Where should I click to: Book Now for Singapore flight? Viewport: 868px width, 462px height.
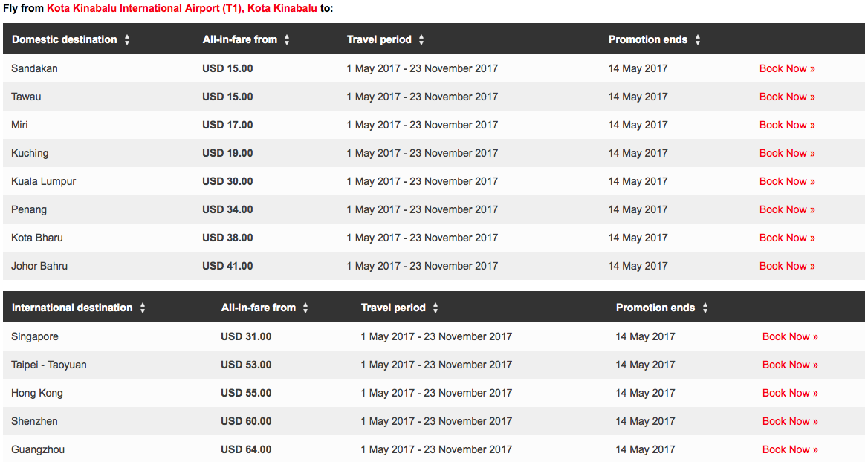pos(790,337)
